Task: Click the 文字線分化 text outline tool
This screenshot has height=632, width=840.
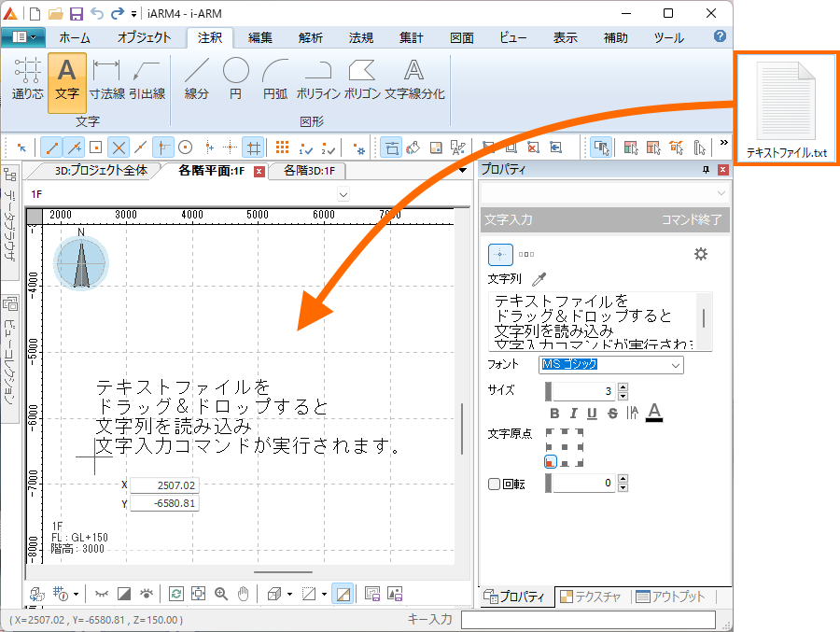Action: 414,80
